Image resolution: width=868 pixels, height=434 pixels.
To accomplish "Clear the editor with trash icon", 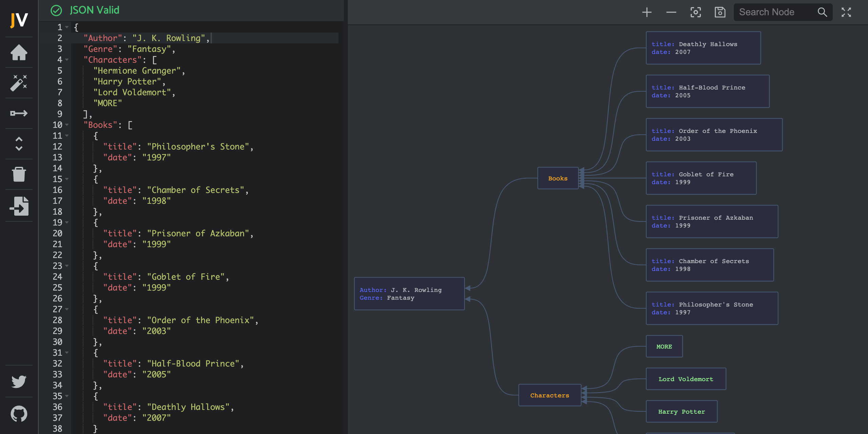I will pos(19,174).
